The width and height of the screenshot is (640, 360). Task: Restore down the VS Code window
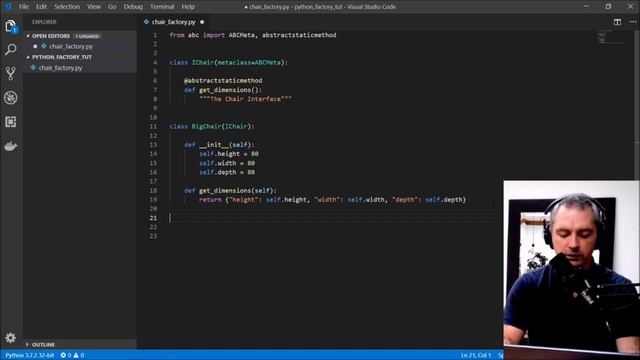point(608,7)
